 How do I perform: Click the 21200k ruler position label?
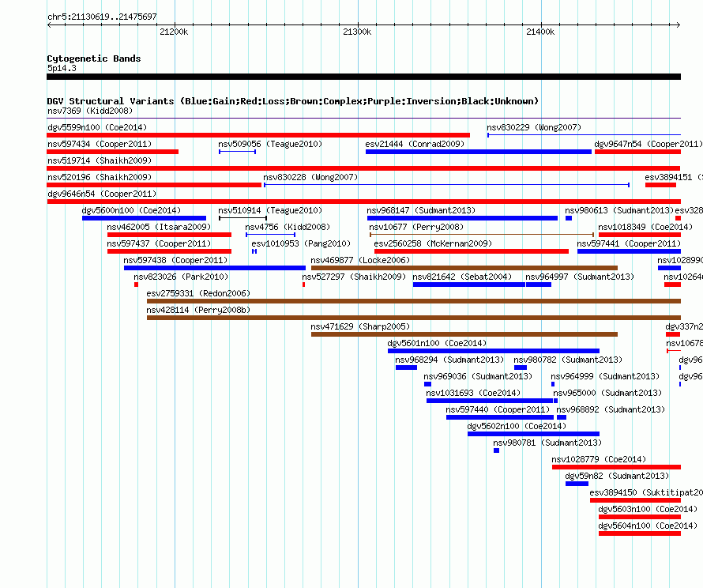pos(174,32)
